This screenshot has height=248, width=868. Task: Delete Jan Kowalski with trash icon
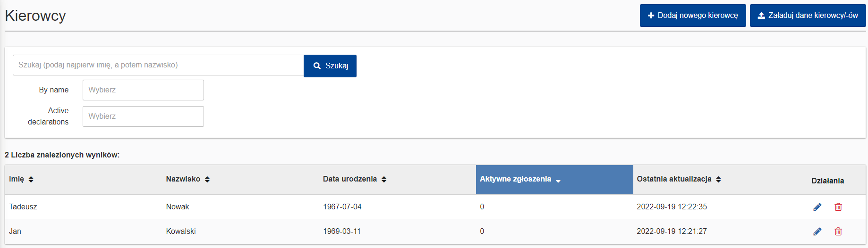coord(838,231)
